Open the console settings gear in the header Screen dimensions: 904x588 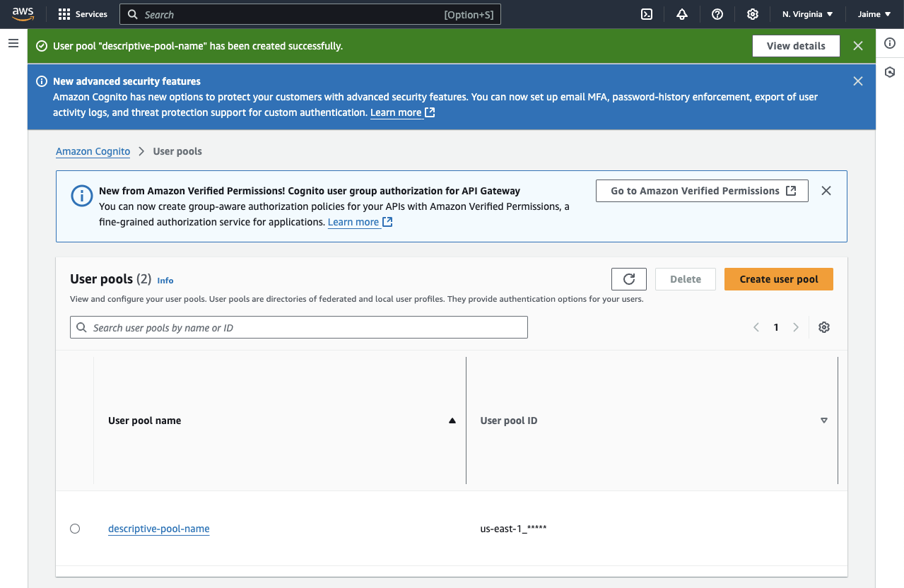click(753, 14)
